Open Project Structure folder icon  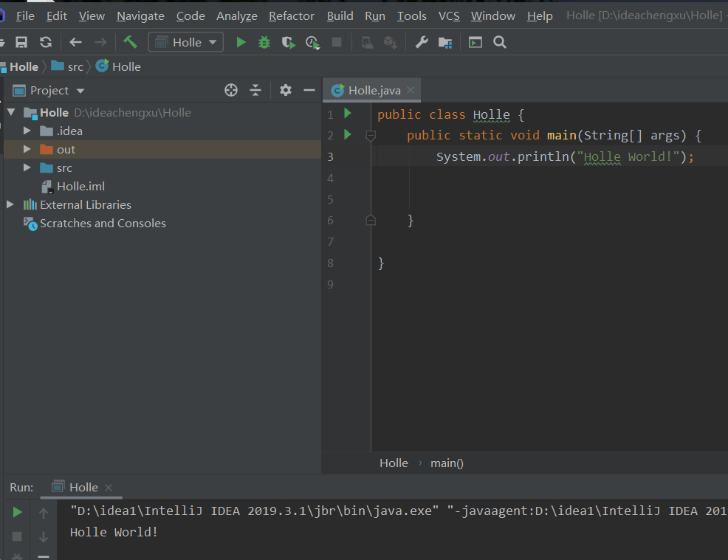(445, 43)
